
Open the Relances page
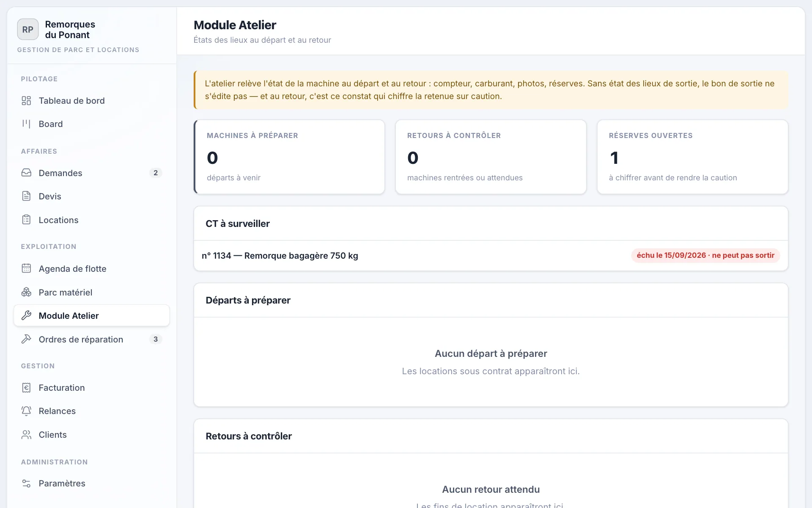(92, 411)
